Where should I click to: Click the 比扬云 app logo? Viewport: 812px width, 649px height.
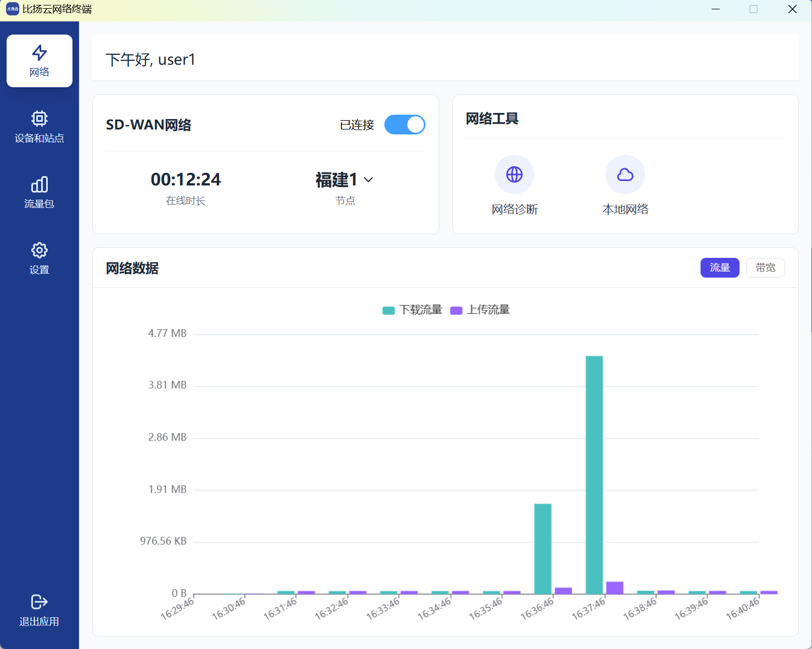12,9
